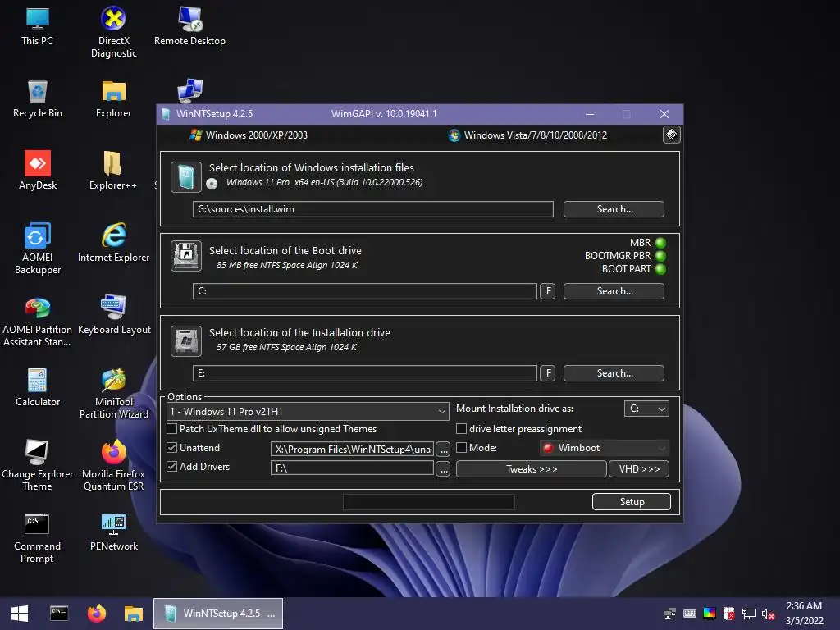Expand the Windows 11 Pro v21H1 edition dropdown
The width and height of the screenshot is (840, 630).
(x=308, y=412)
